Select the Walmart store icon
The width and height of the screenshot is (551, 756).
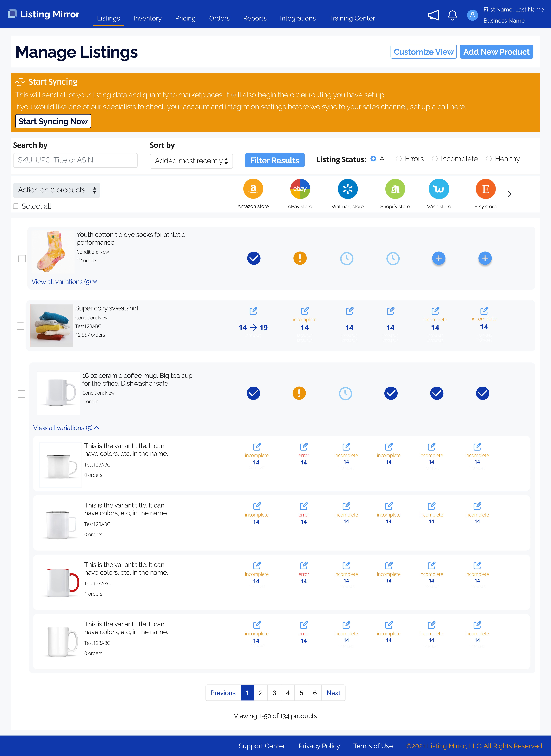(x=348, y=189)
